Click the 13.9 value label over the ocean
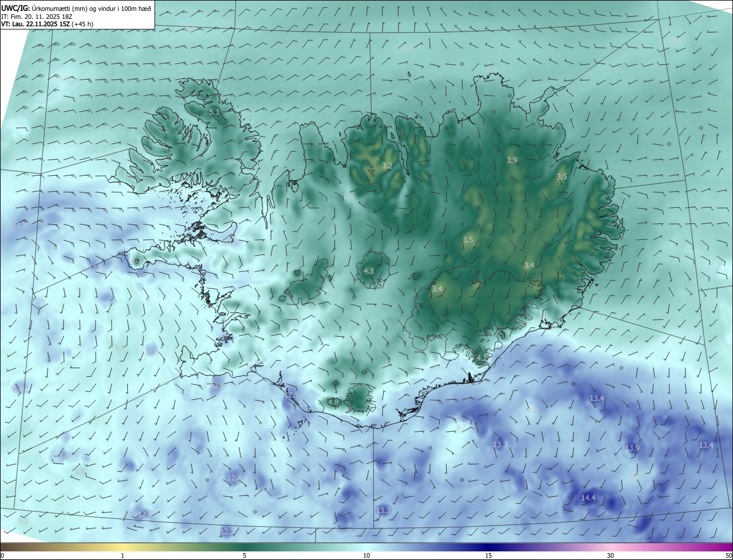Image resolution: width=733 pixels, height=560 pixels. (x=632, y=448)
